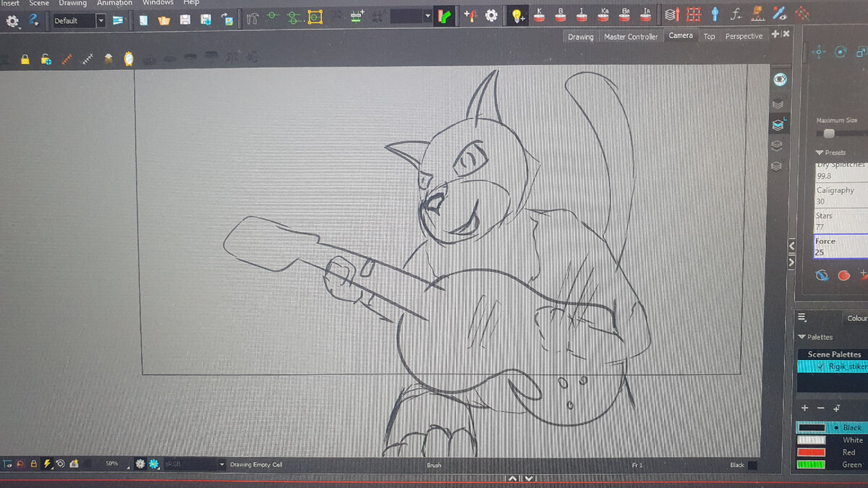
Task: Toggle the lightning bolt icon in status bar
Action: (48, 463)
